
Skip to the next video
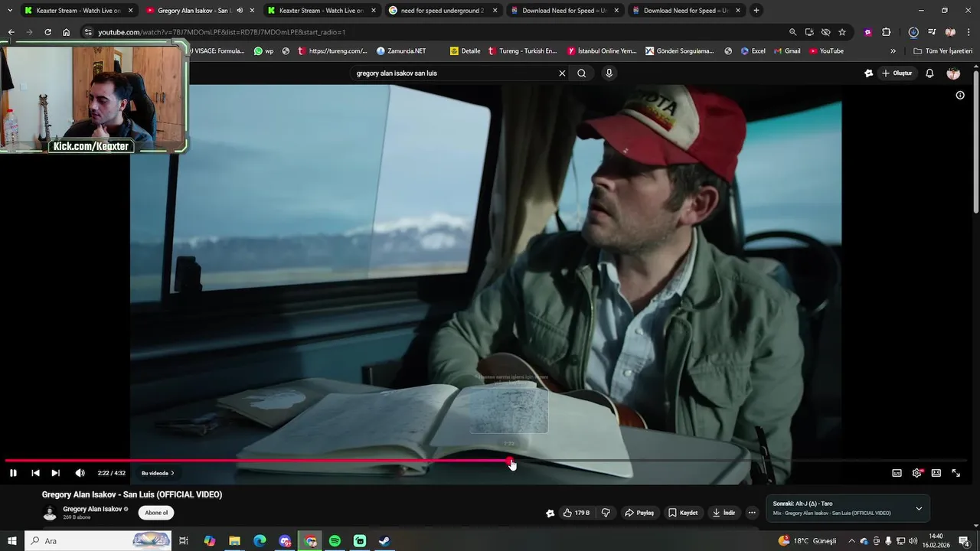click(x=55, y=473)
